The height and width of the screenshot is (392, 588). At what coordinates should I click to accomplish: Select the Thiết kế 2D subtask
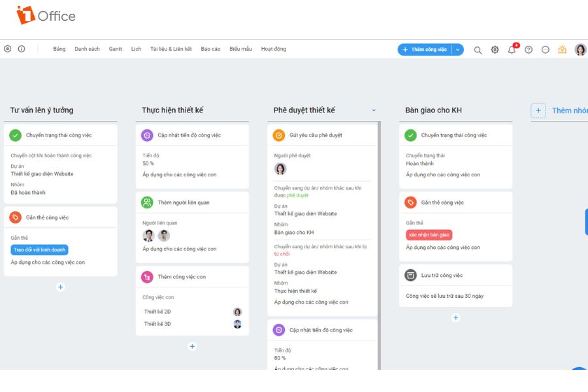coord(157,312)
